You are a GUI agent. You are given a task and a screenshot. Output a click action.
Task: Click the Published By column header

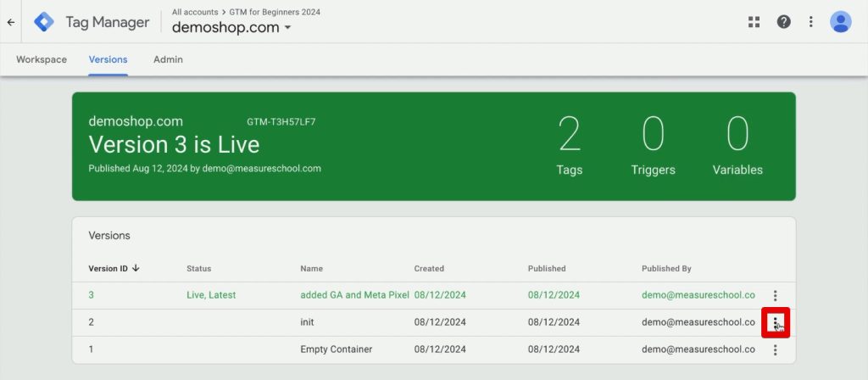click(x=666, y=269)
